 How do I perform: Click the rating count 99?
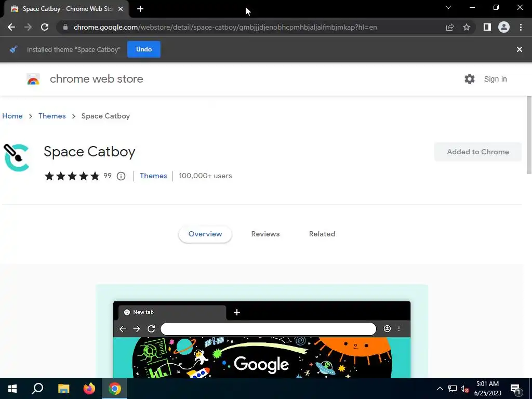(108, 176)
